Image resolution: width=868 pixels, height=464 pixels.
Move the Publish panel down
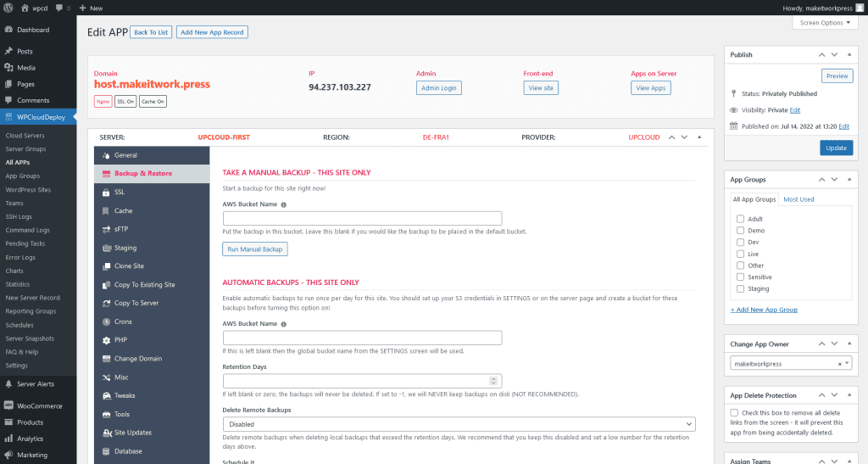[834, 54]
